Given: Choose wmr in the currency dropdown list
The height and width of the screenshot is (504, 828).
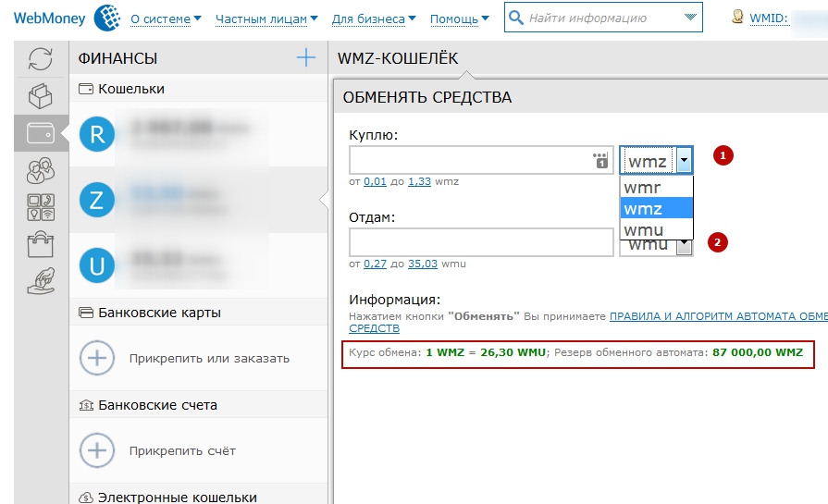Looking at the screenshot, I should (656, 188).
